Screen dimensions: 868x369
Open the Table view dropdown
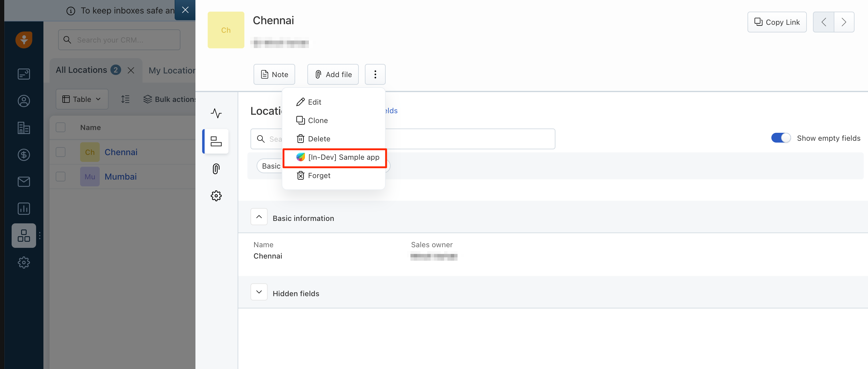82,99
